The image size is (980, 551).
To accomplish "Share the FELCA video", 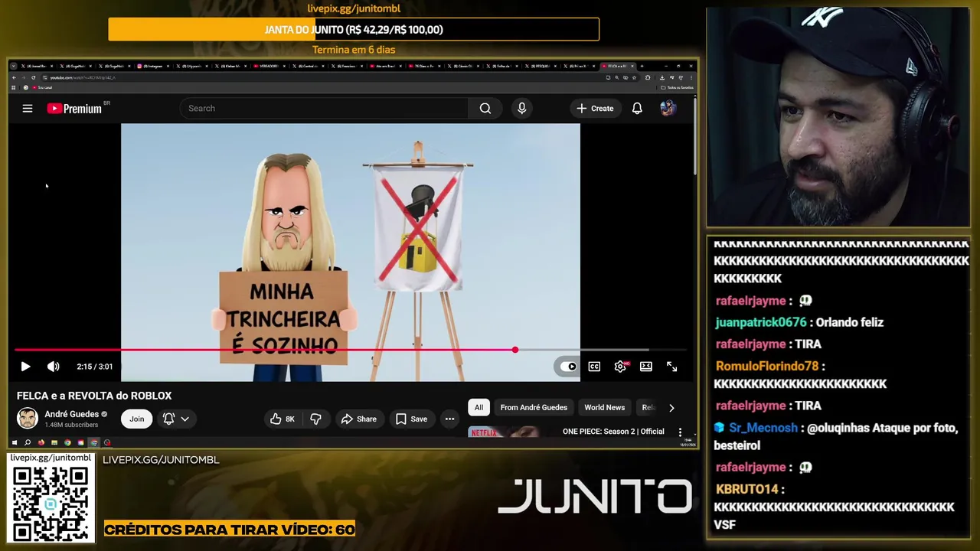I will pos(359,419).
